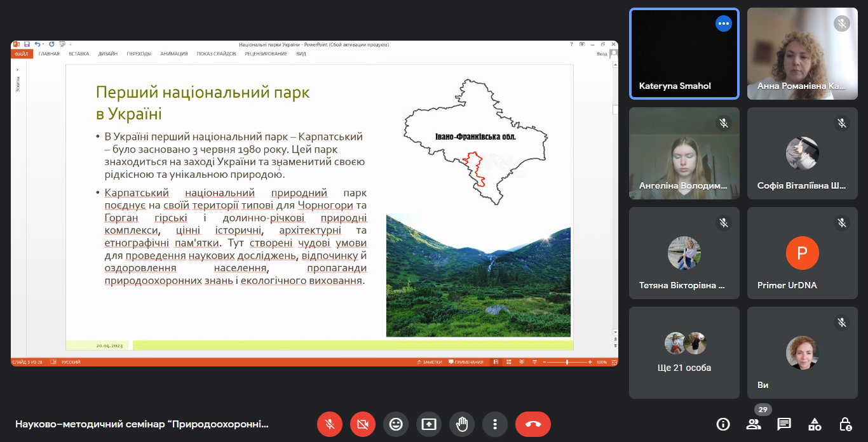Viewport: 868px width, 442px height.
Task: Open emoji reactions panel
Action: [396, 424]
